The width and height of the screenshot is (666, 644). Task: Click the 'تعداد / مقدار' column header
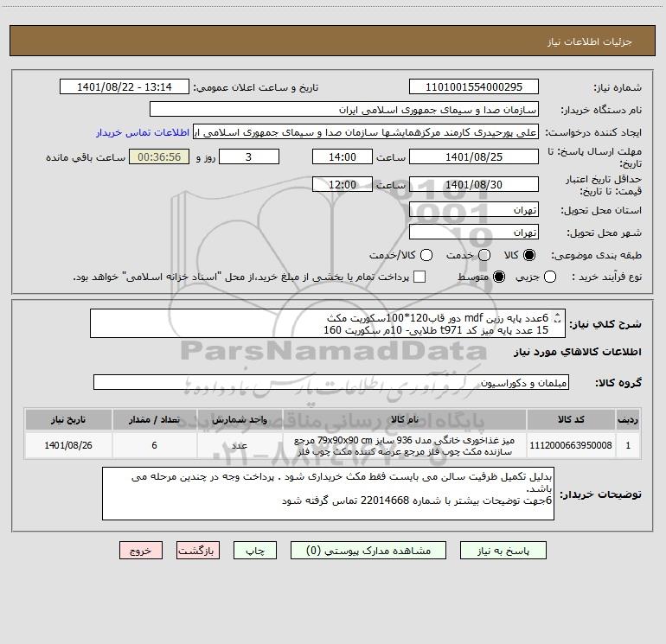pyautogui.click(x=154, y=419)
